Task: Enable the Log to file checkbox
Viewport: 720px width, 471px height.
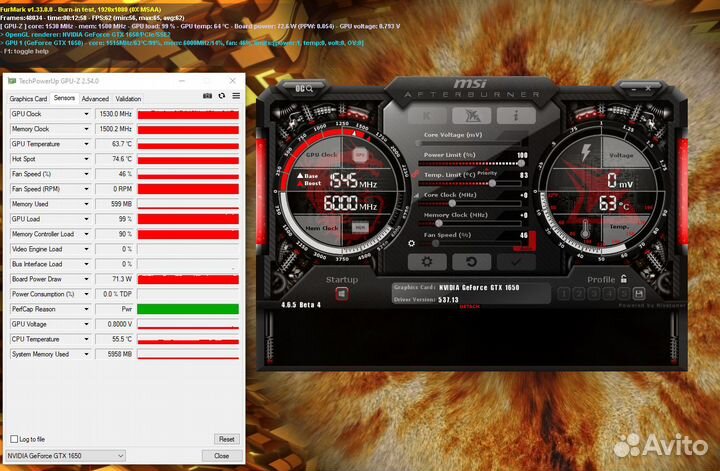Action: (14, 439)
